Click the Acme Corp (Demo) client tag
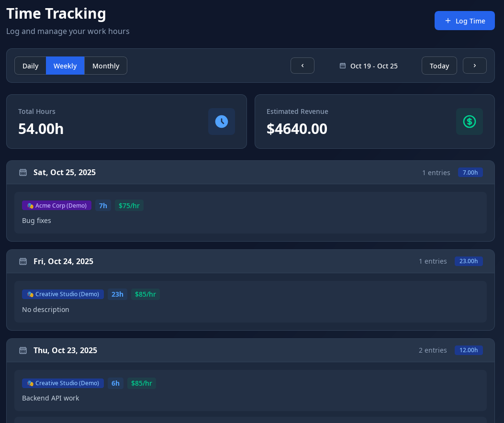The image size is (504, 423). tap(56, 205)
